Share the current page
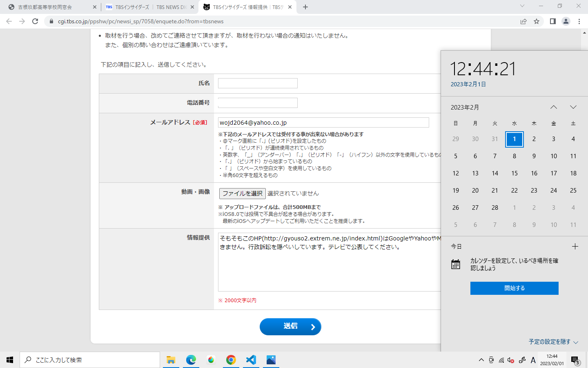Screen dimensions: 588x368 click(523, 21)
